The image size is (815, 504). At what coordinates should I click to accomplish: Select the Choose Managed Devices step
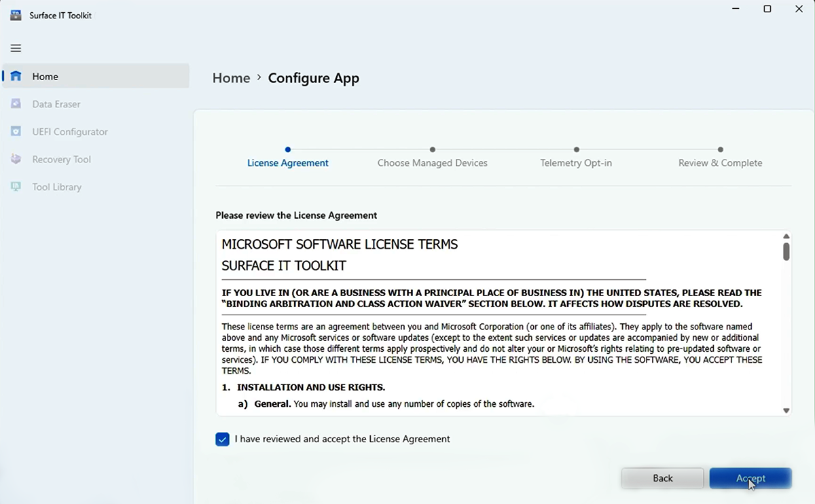point(432,149)
